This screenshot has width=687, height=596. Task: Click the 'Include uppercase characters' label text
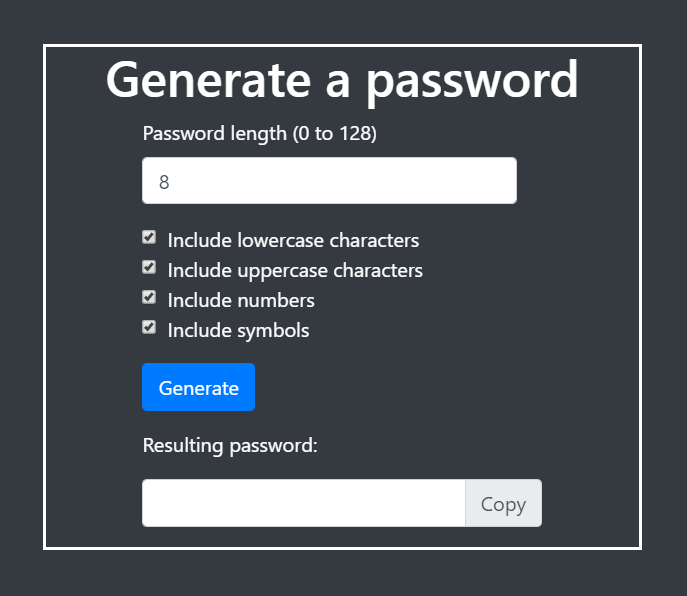tap(295, 270)
